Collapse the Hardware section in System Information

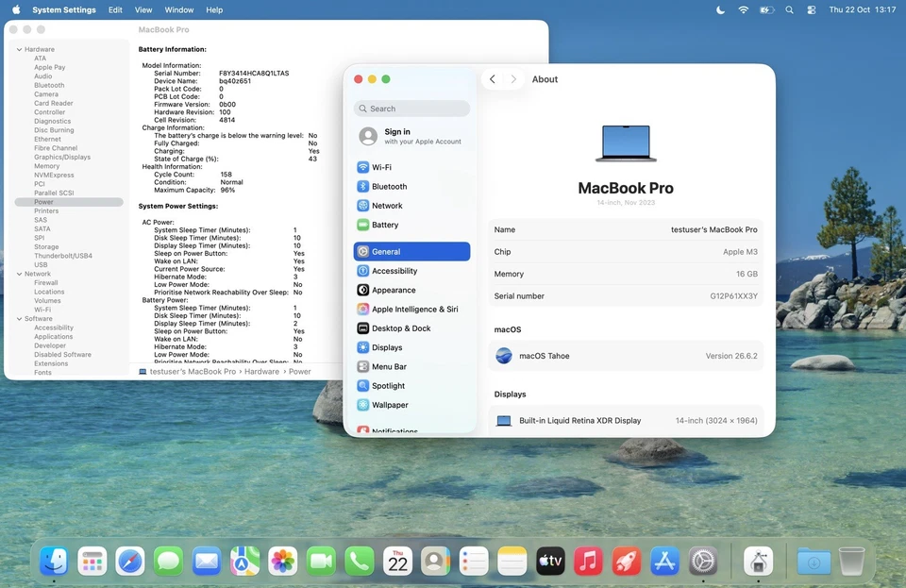pos(19,50)
